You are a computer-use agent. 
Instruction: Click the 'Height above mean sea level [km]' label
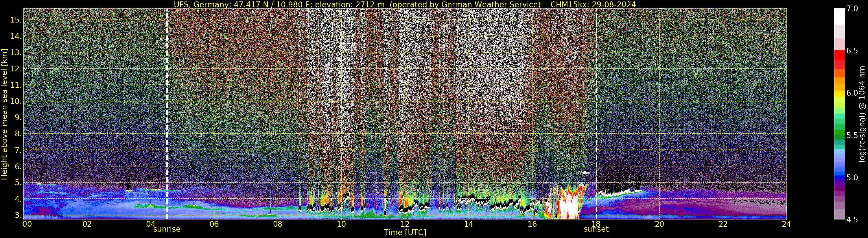pyautogui.click(x=4, y=114)
